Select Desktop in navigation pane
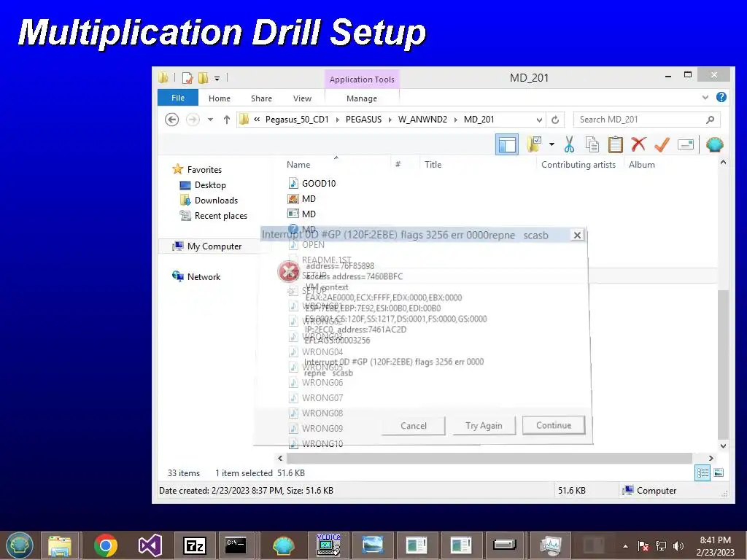Image resolution: width=747 pixels, height=560 pixels. [x=210, y=184]
